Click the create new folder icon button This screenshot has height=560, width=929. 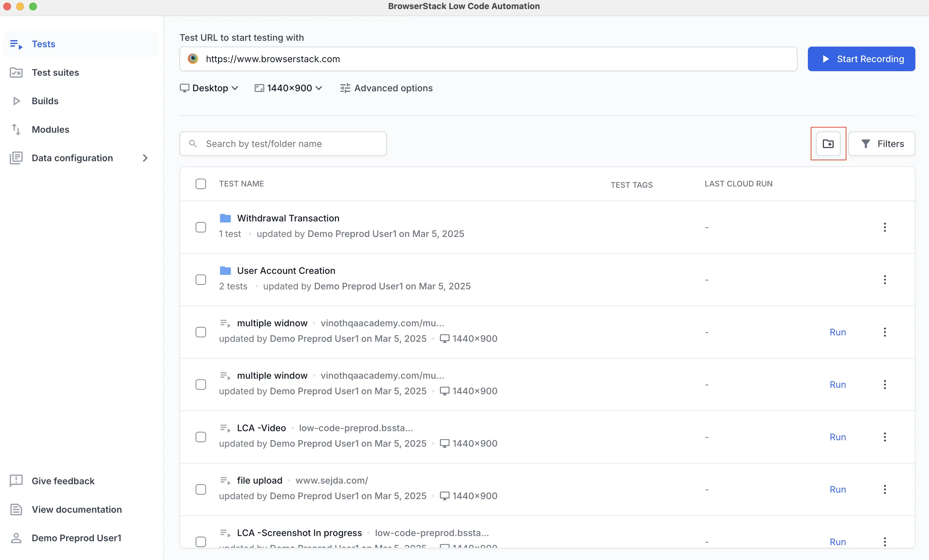point(828,144)
